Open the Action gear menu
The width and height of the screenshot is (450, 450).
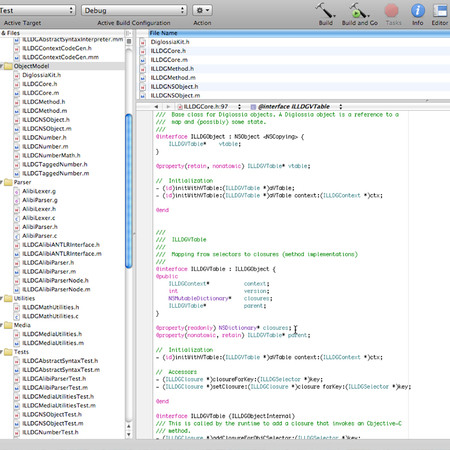click(202, 10)
